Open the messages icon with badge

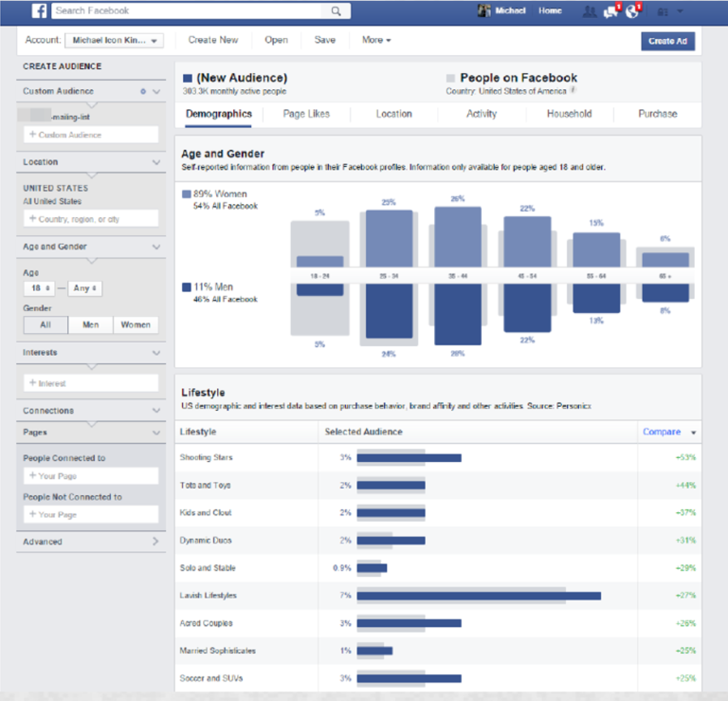click(x=611, y=11)
